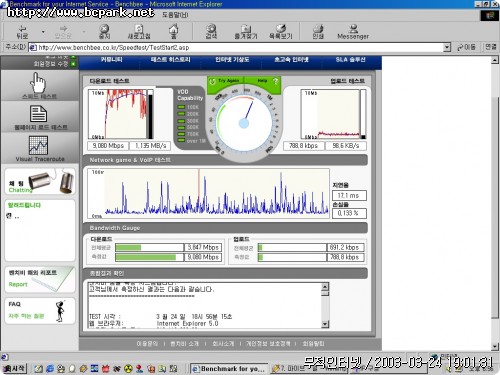Click the second footer link
Screen dimensions: 500x375
tap(184, 343)
